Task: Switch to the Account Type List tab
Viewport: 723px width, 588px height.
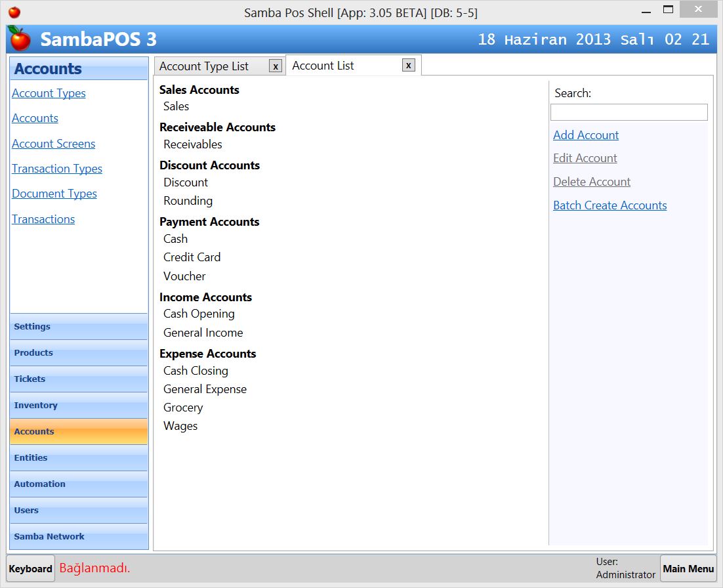Action: click(x=203, y=66)
